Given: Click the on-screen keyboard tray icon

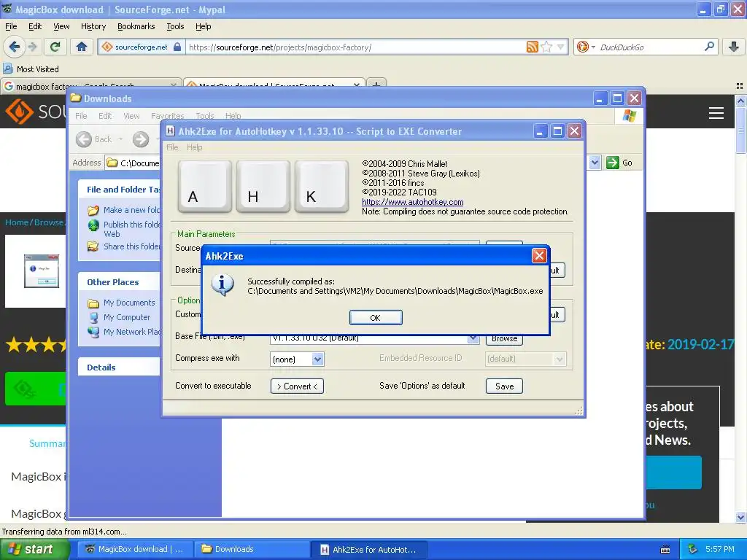Looking at the screenshot, I should point(665,550).
